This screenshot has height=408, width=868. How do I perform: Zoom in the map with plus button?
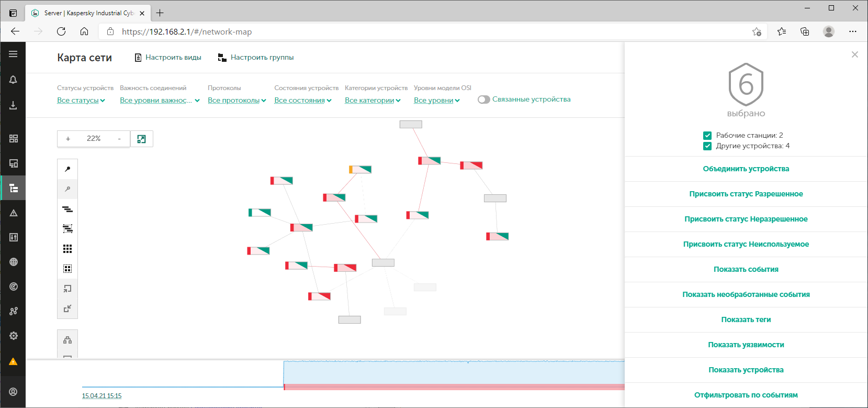(x=68, y=139)
